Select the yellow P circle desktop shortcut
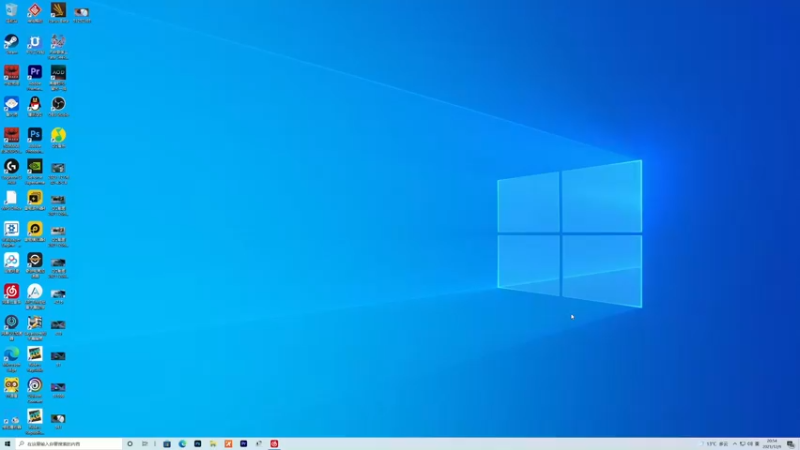The height and width of the screenshot is (450, 800). [x=35, y=232]
